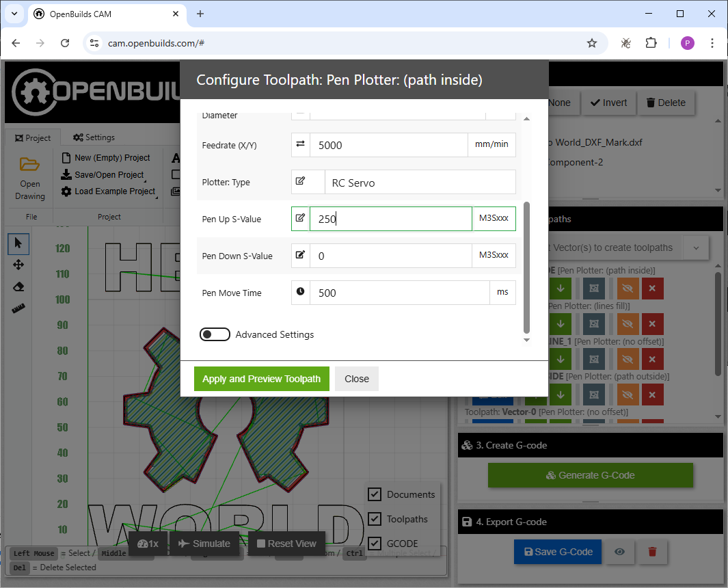This screenshot has width=728, height=588.
Task: Toggle visibility of LINE_1 no offset toolpath
Action: 628,359
